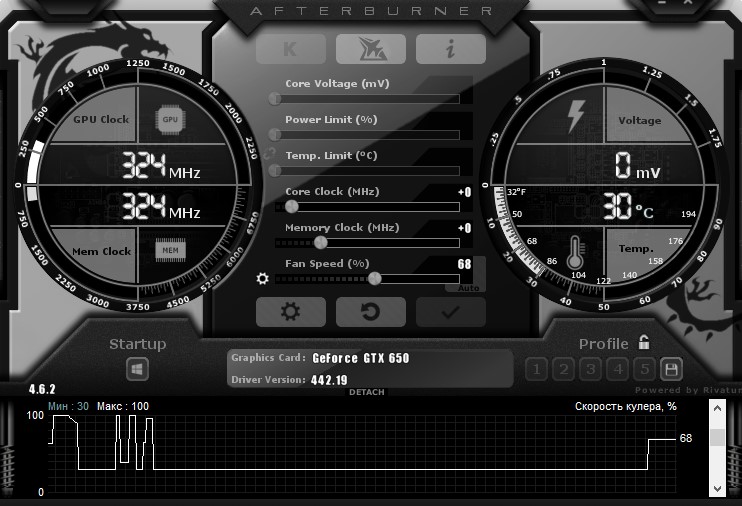Click the thermometer temperature icon
Screen dimensions: 742x506
point(575,252)
